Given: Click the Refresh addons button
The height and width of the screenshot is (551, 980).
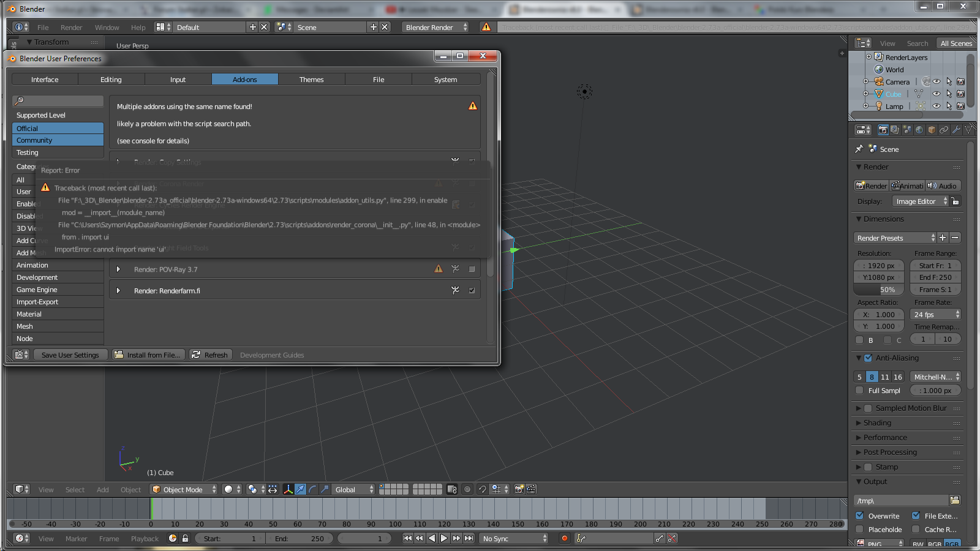Looking at the screenshot, I should coord(210,354).
